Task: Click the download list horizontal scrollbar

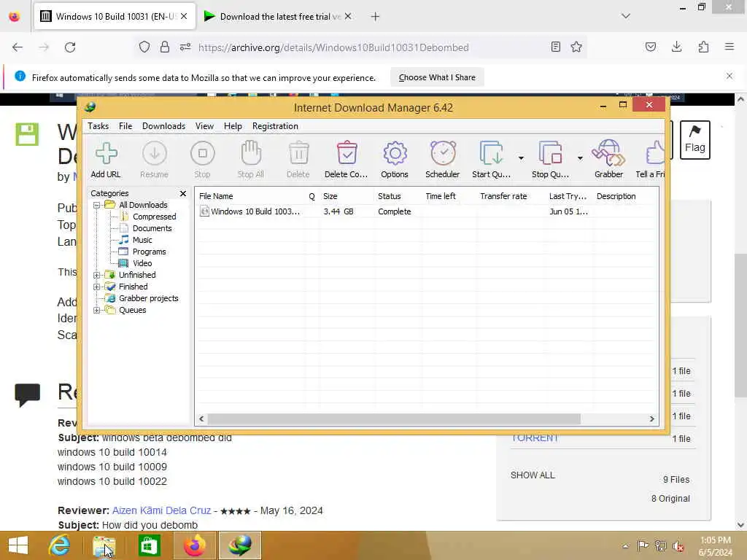Action: [x=394, y=419]
